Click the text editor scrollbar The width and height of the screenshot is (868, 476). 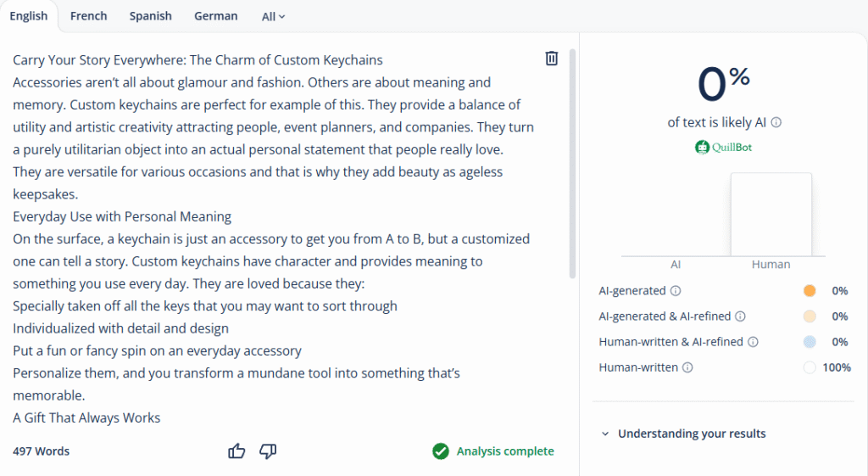tap(573, 161)
